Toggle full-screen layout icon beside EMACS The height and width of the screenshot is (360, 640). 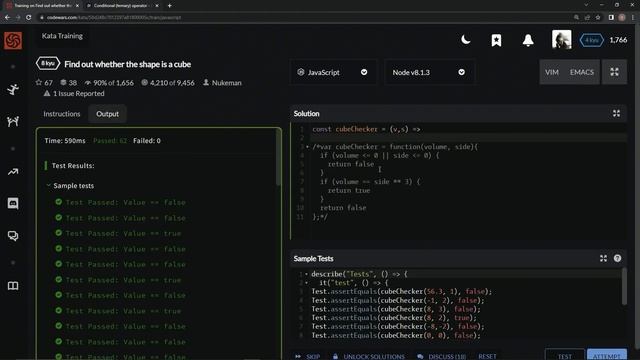pyautogui.click(x=614, y=72)
